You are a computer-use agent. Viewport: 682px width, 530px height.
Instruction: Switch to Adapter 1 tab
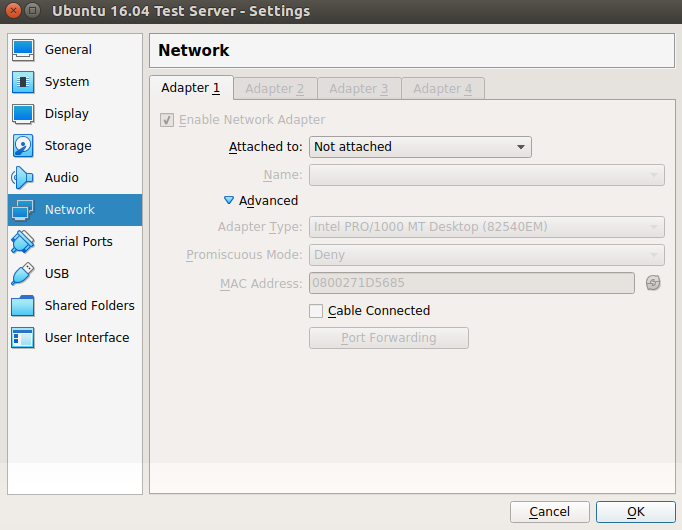191,88
